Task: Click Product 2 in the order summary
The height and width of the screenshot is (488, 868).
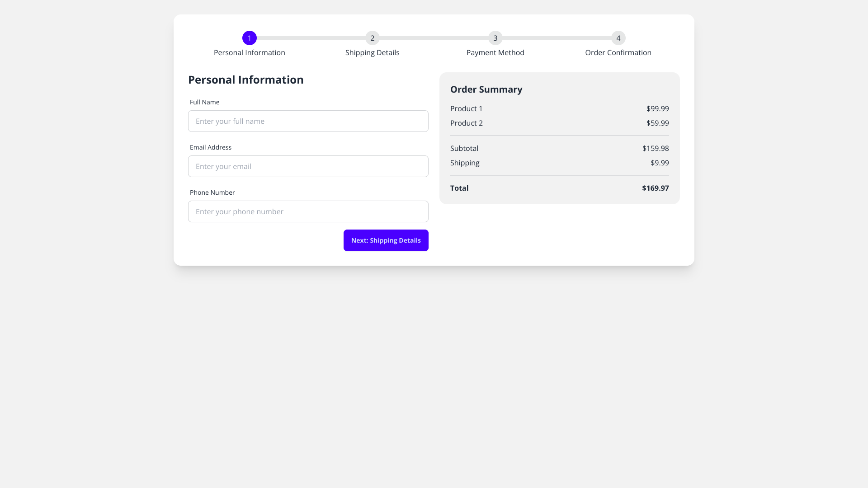Action: [x=467, y=123]
